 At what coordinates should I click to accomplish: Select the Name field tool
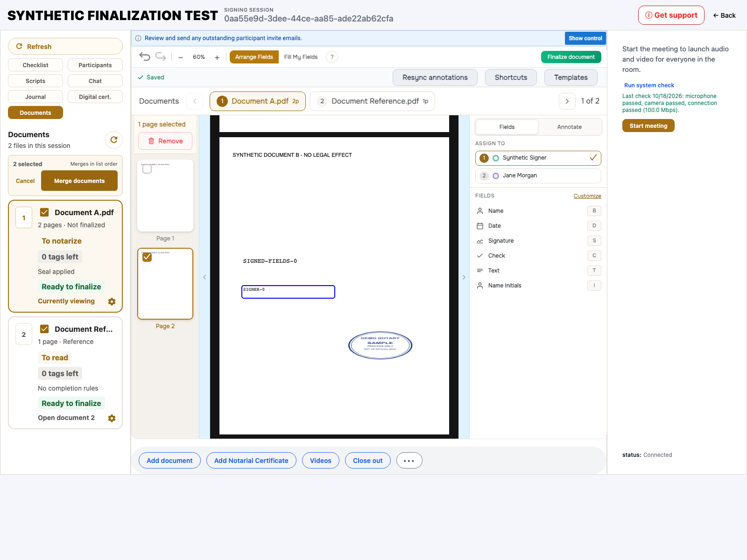(x=538, y=211)
